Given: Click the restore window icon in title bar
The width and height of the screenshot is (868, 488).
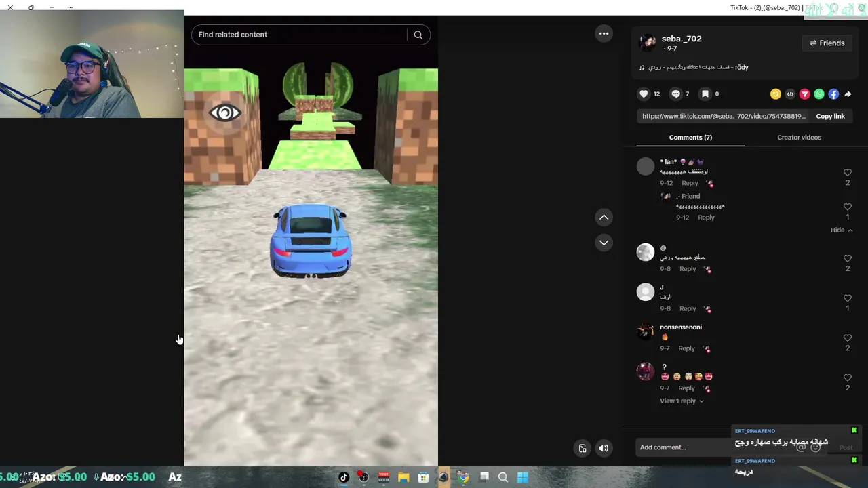Looking at the screenshot, I should [31, 7].
